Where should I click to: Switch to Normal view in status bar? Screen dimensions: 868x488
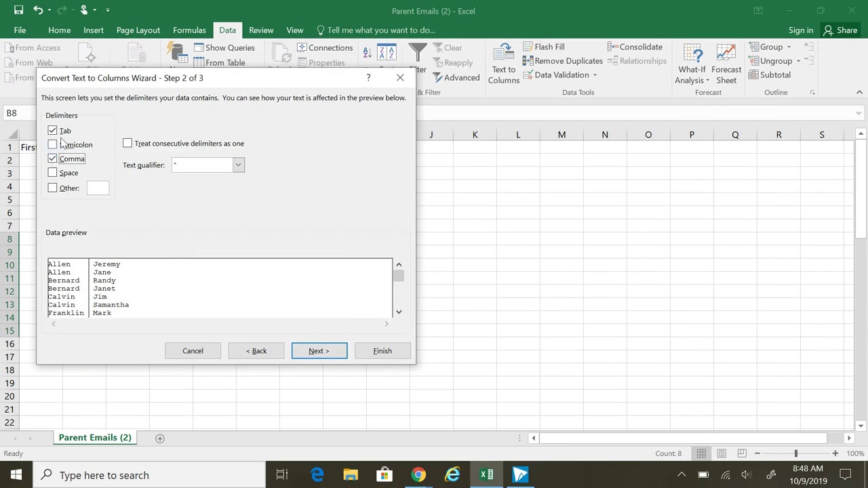coord(701,453)
